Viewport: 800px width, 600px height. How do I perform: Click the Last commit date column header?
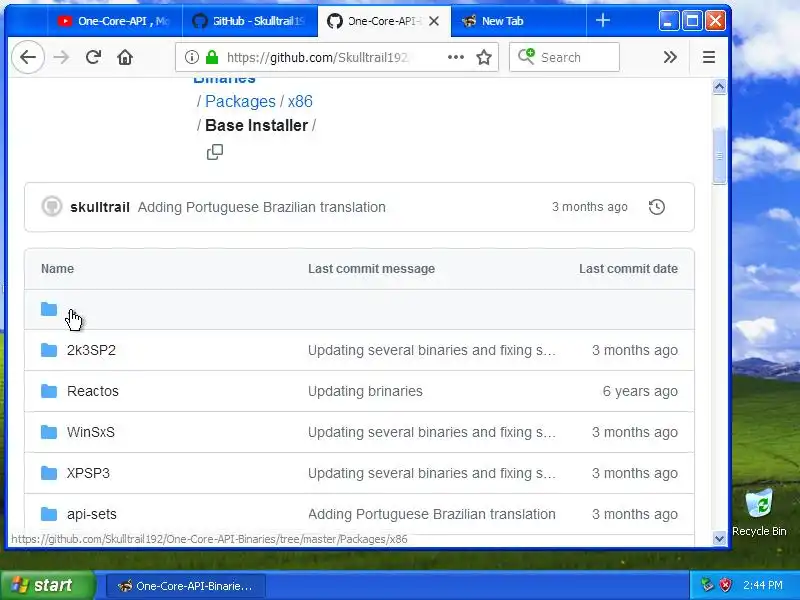point(629,269)
